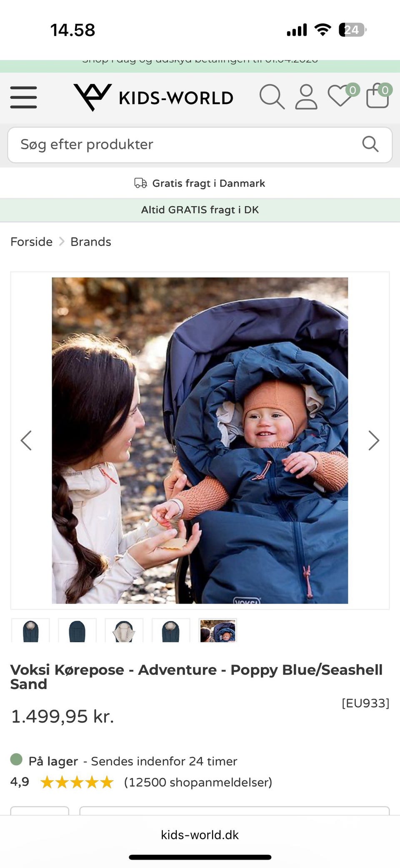The height and width of the screenshot is (868, 400).
Task: Select the baby-in-stroller photo thumbnail
Action: [x=218, y=630]
